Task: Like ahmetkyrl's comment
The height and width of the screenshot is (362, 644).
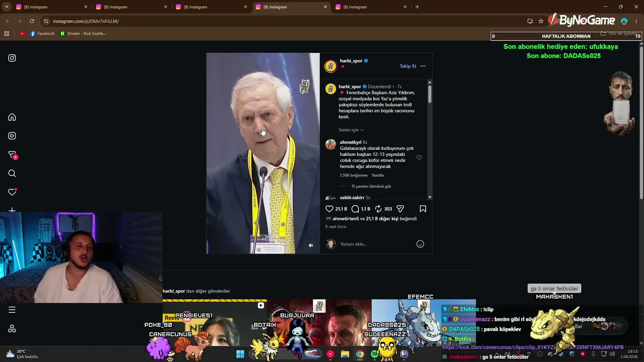Action: 419,157
